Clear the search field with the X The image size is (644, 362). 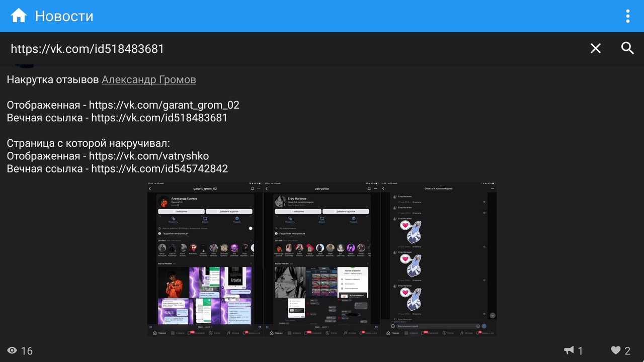[x=595, y=48]
